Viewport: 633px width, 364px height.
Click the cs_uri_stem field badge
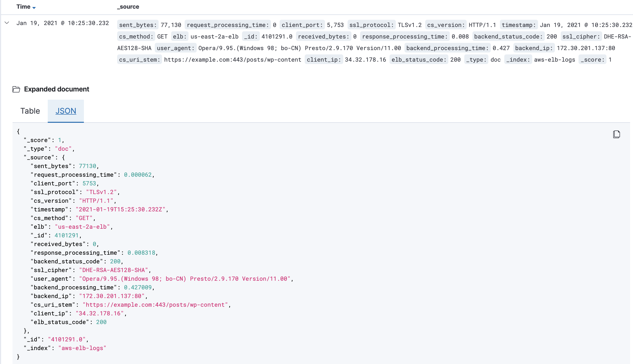(x=139, y=60)
